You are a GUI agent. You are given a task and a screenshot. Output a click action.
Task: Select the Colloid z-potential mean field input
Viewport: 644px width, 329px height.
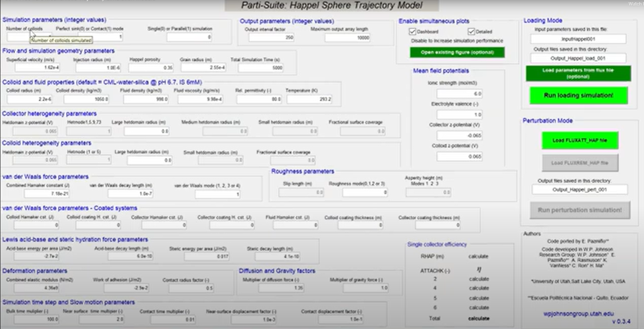460,157
